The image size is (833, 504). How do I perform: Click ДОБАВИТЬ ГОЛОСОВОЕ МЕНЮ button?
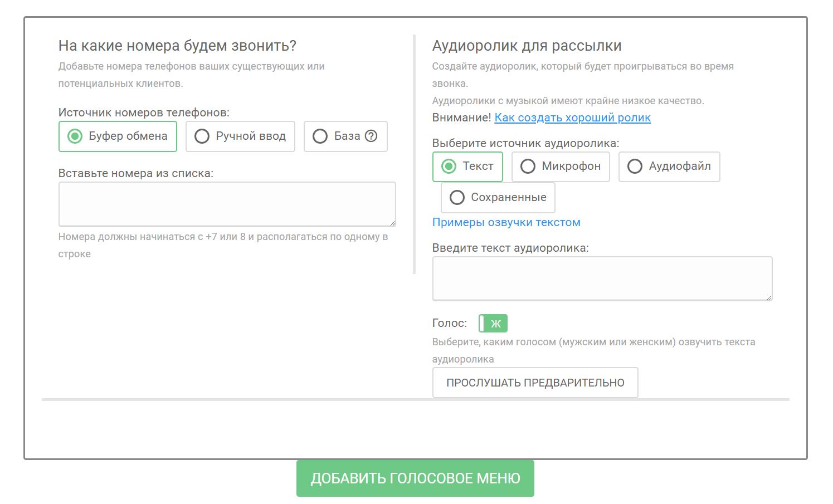(415, 478)
